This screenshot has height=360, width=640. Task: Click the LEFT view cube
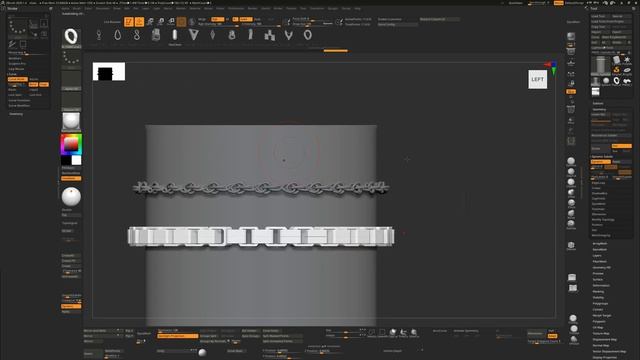pos(538,80)
